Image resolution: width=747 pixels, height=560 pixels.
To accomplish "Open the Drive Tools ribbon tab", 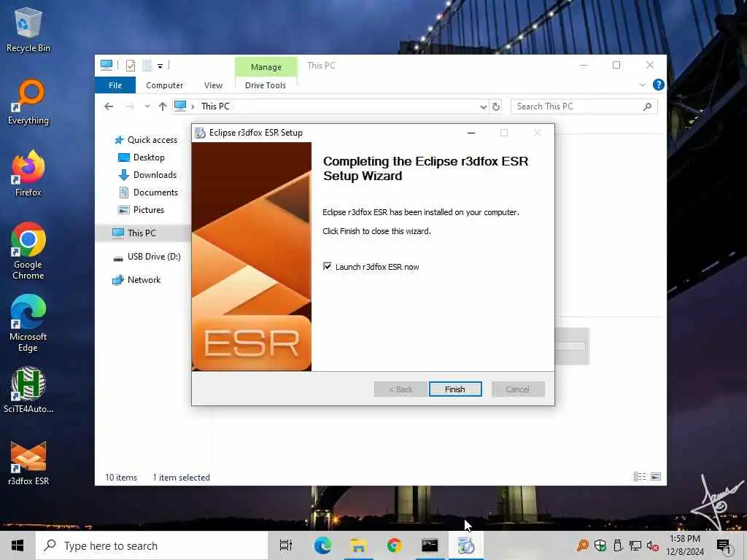I will [266, 85].
